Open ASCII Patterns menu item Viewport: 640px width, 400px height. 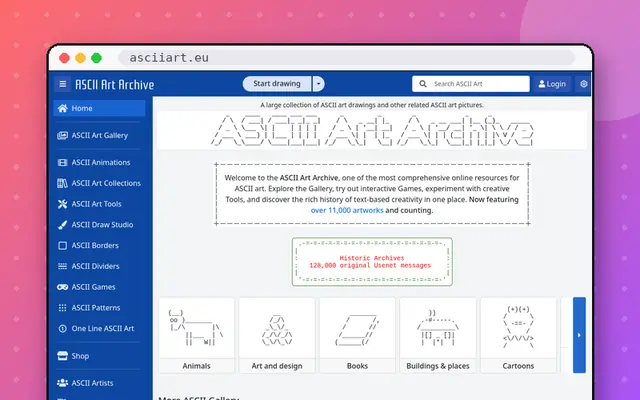(x=99, y=308)
